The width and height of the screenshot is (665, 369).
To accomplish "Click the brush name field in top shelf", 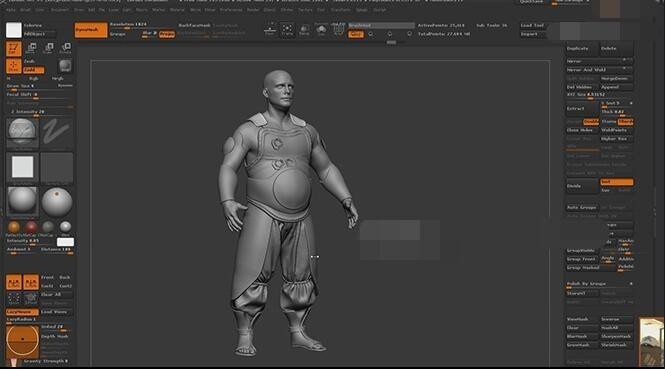I will pyautogui.click(x=381, y=25).
